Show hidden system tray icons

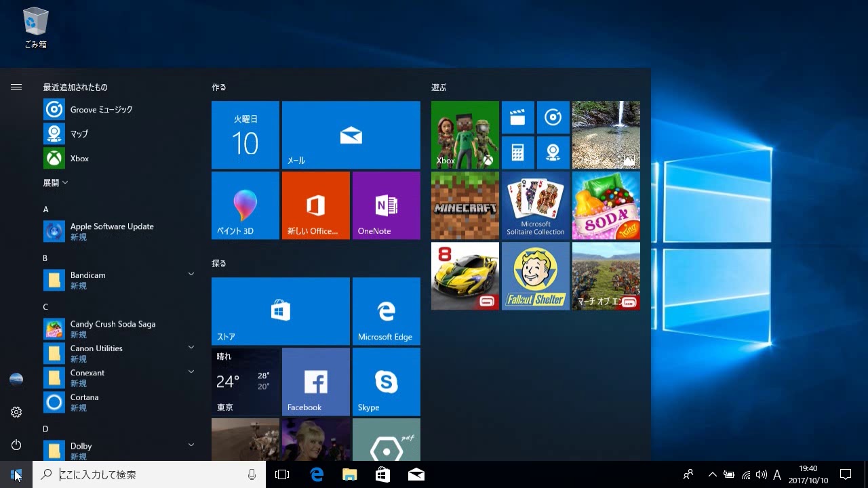[x=712, y=474]
